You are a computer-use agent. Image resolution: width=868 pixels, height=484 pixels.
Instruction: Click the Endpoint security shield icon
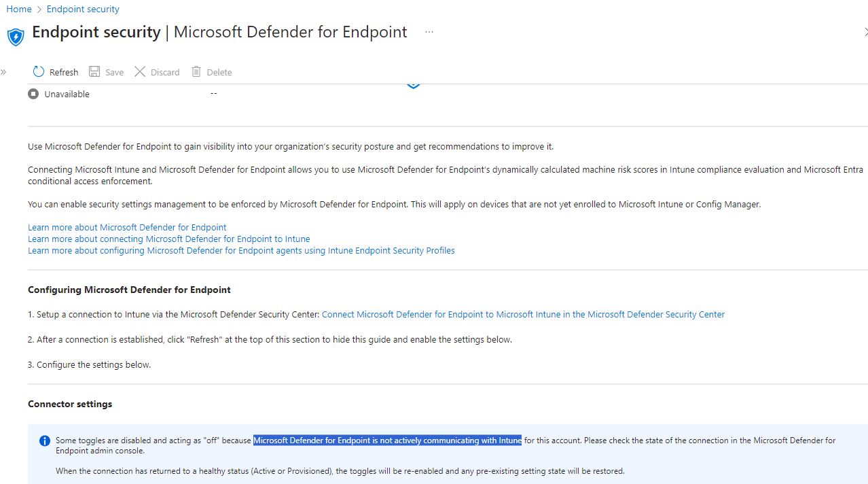(x=16, y=37)
